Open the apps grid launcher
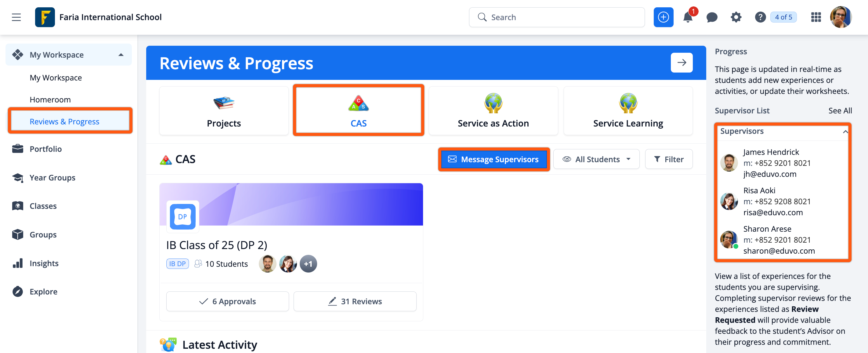868x353 pixels. click(x=816, y=17)
